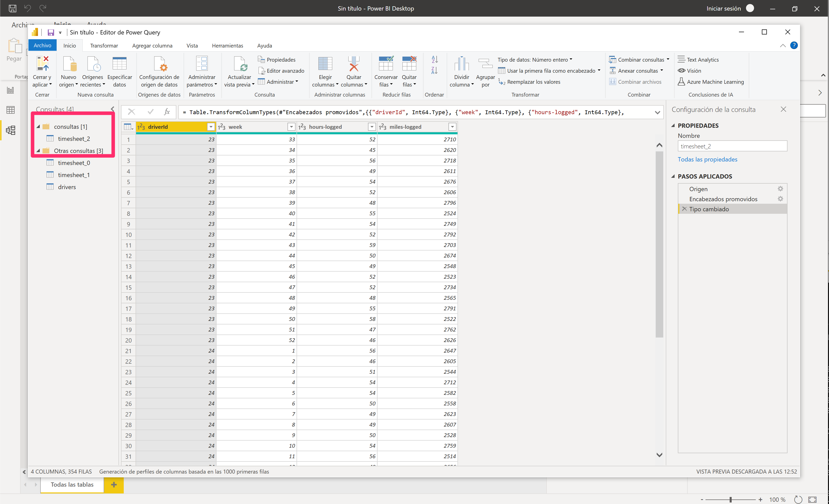
Task: Open the Editor avanzado
Action: tap(281, 71)
